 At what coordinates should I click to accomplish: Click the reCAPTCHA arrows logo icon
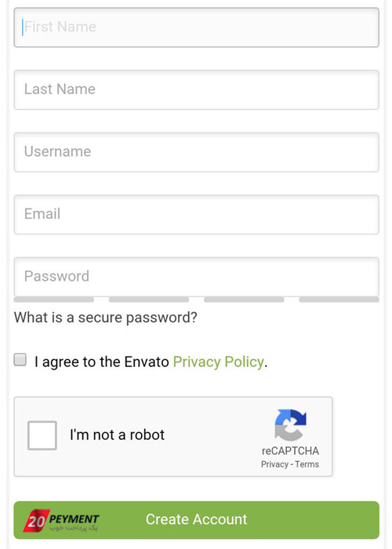290,425
